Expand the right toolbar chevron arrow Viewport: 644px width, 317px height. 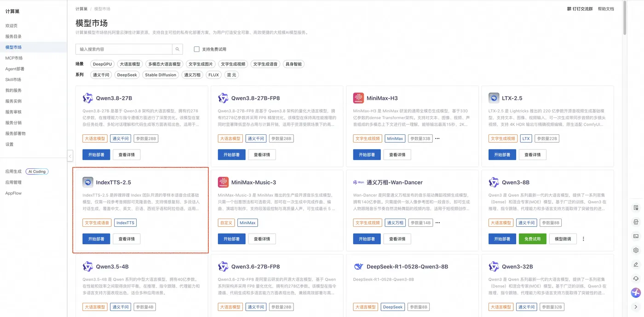click(x=636, y=307)
